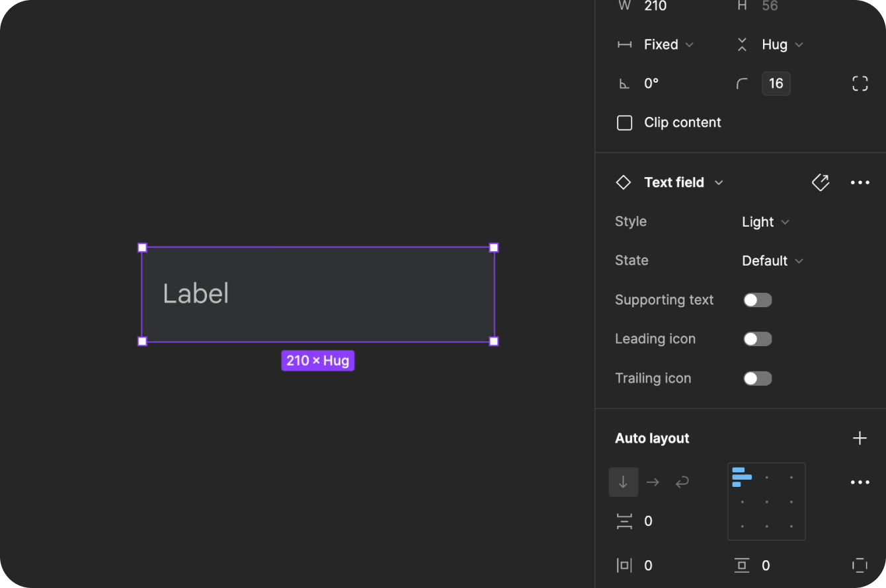The height and width of the screenshot is (588, 886).
Task: Click the individual padding icon
Action: tap(860, 565)
